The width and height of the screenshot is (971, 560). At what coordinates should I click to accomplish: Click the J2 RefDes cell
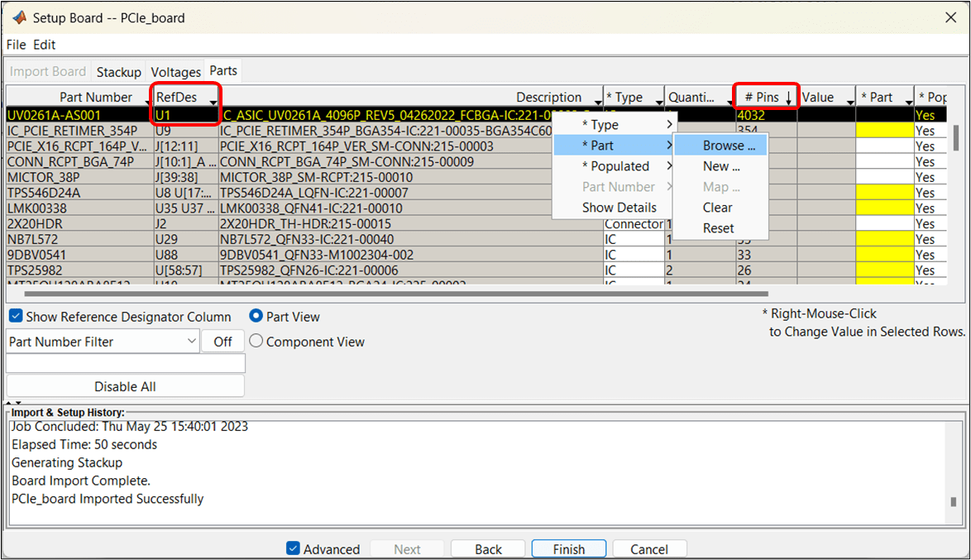click(x=186, y=223)
